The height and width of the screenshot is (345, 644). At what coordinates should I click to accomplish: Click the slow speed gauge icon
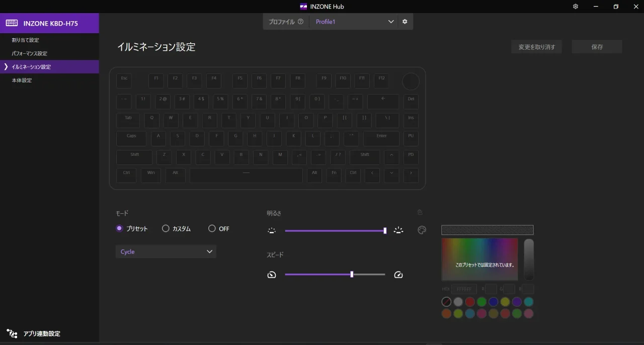(x=272, y=275)
